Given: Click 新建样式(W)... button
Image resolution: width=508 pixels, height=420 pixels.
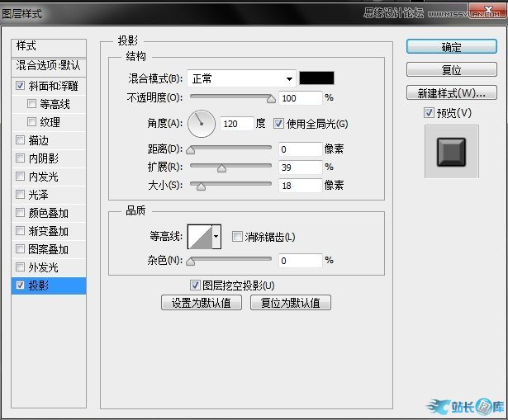Looking at the screenshot, I should (x=451, y=92).
